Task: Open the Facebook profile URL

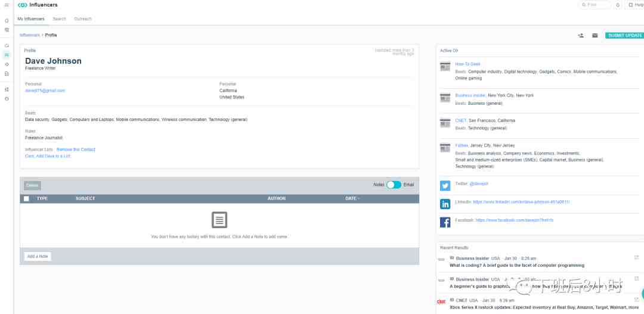Action: coord(515,220)
